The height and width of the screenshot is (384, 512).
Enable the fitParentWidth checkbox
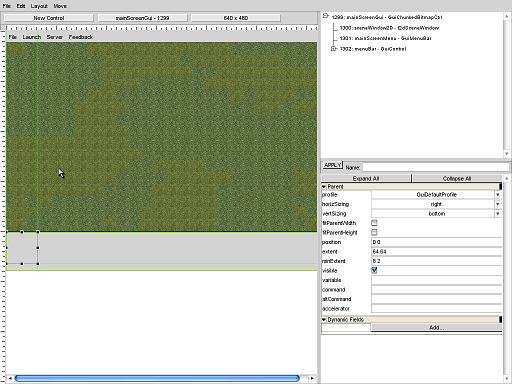(x=374, y=223)
